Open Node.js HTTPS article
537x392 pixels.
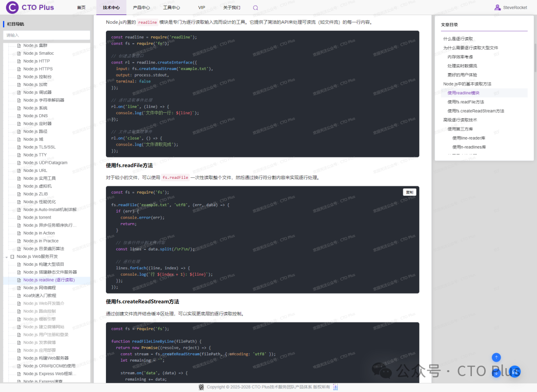click(38, 69)
